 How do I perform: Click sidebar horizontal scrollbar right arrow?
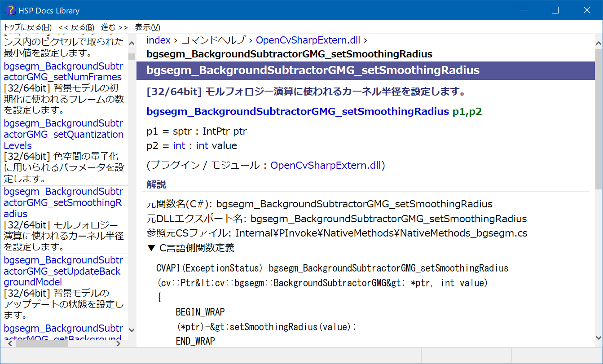click(x=118, y=343)
